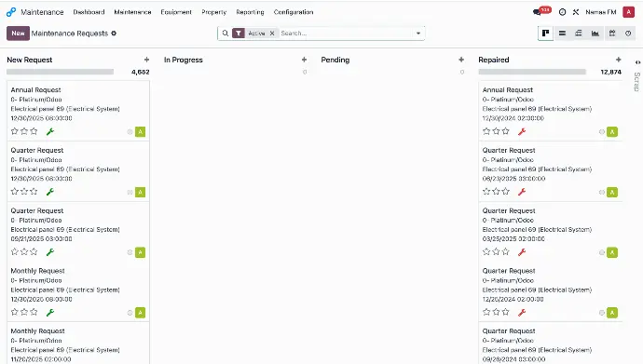Set second priority star on Quarter Request dated 05/21/2025
This screenshot has height=364, width=643.
pos(24,251)
